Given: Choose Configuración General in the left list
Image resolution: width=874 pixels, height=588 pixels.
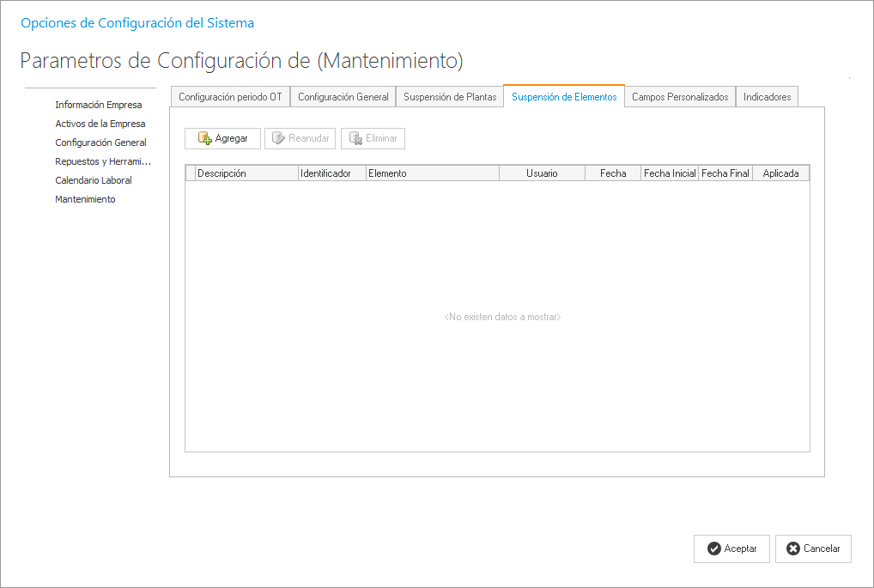Looking at the screenshot, I should pos(100,142).
